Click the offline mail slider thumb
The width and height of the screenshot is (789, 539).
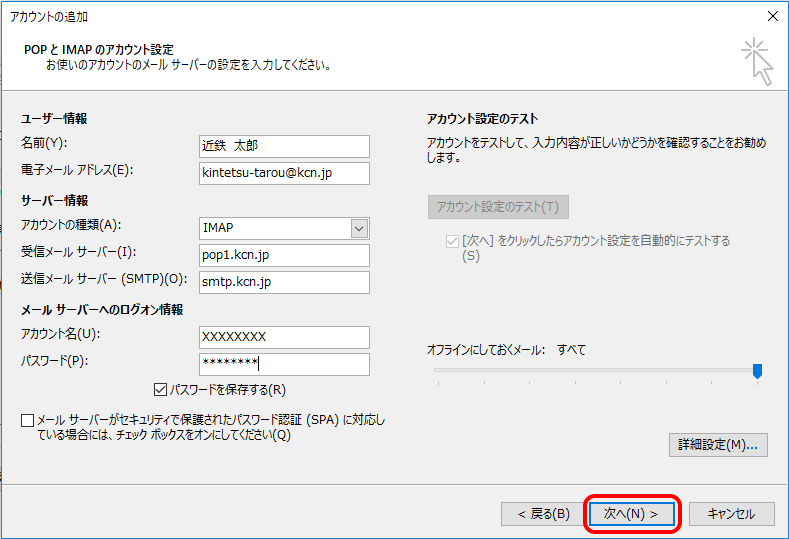click(x=757, y=371)
